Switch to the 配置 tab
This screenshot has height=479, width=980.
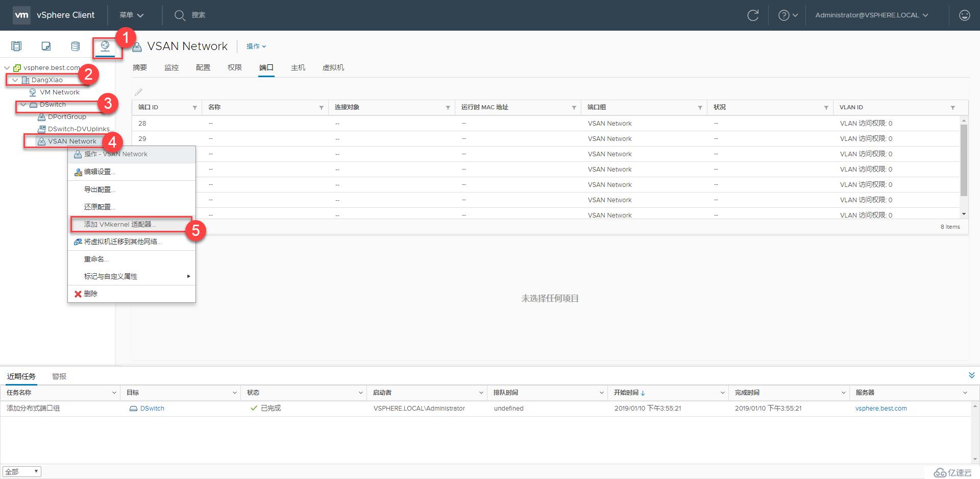click(203, 67)
